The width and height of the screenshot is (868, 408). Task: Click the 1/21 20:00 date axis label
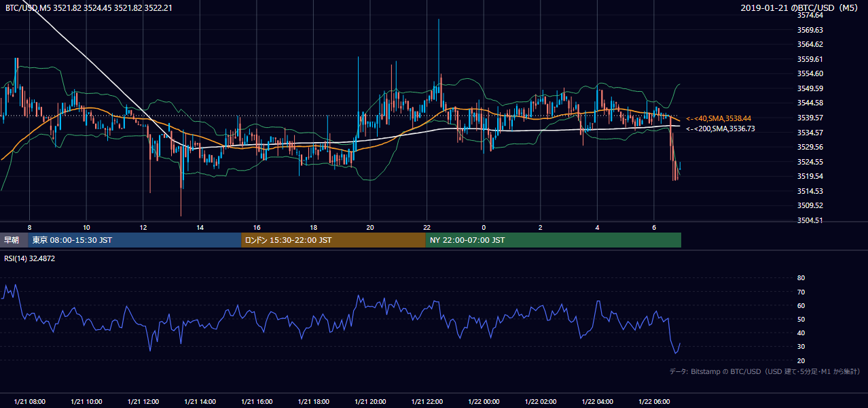click(370, 402)
